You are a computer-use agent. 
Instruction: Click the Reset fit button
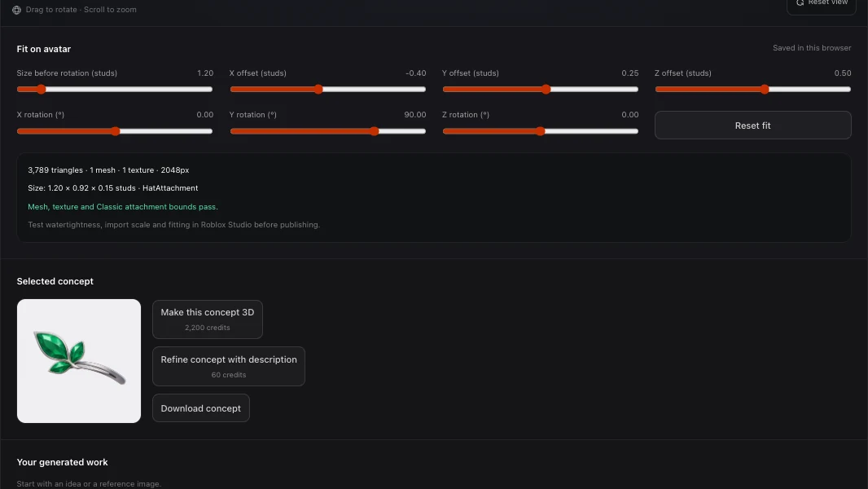(753, 126)
